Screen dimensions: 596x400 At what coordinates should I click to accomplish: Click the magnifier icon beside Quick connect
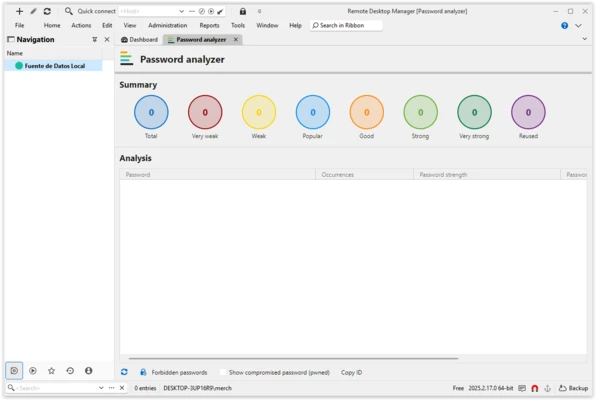pos(68,11)
